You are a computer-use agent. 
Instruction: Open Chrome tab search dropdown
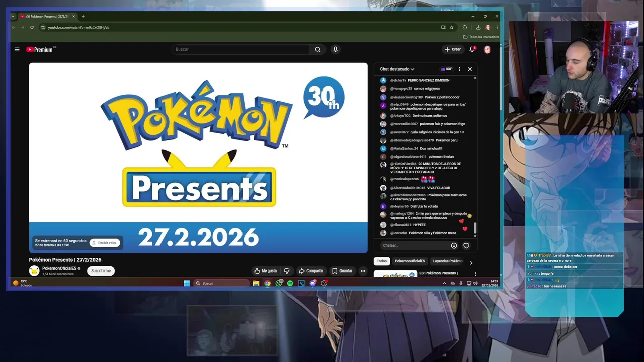tap(13, 16)
